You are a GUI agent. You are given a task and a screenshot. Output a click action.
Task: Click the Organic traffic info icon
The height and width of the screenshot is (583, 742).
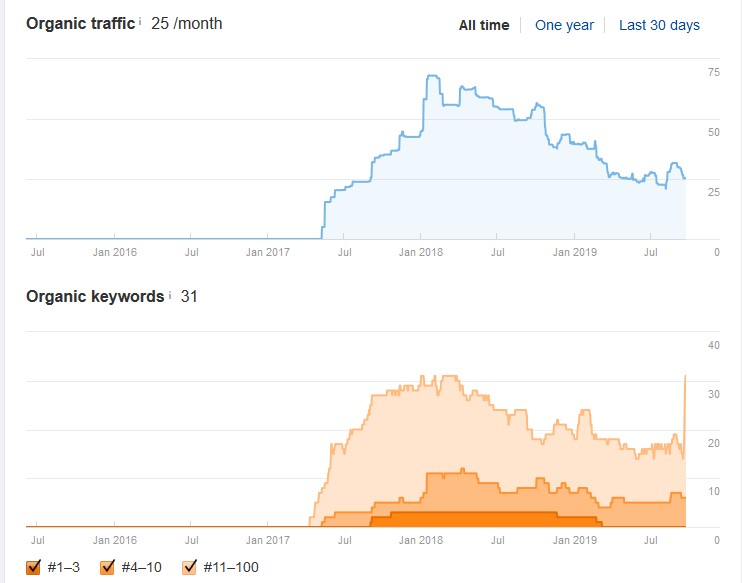[x=140, y=22]
